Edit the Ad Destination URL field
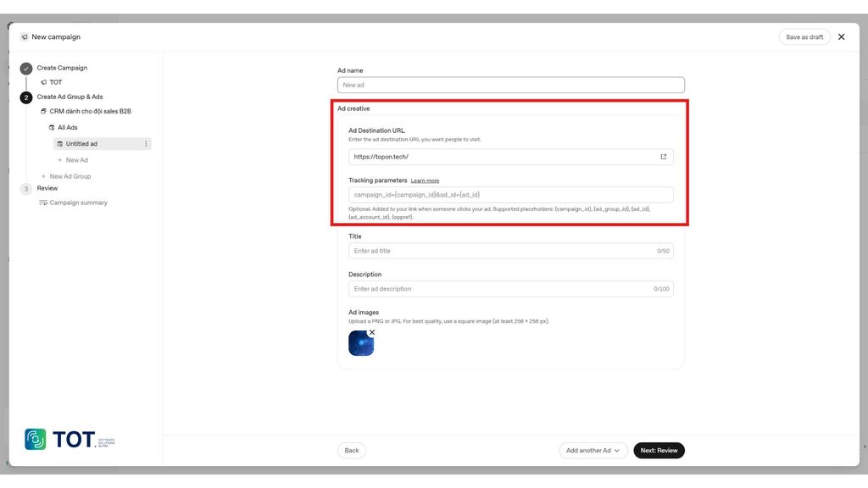 click(x=511, y=157)
